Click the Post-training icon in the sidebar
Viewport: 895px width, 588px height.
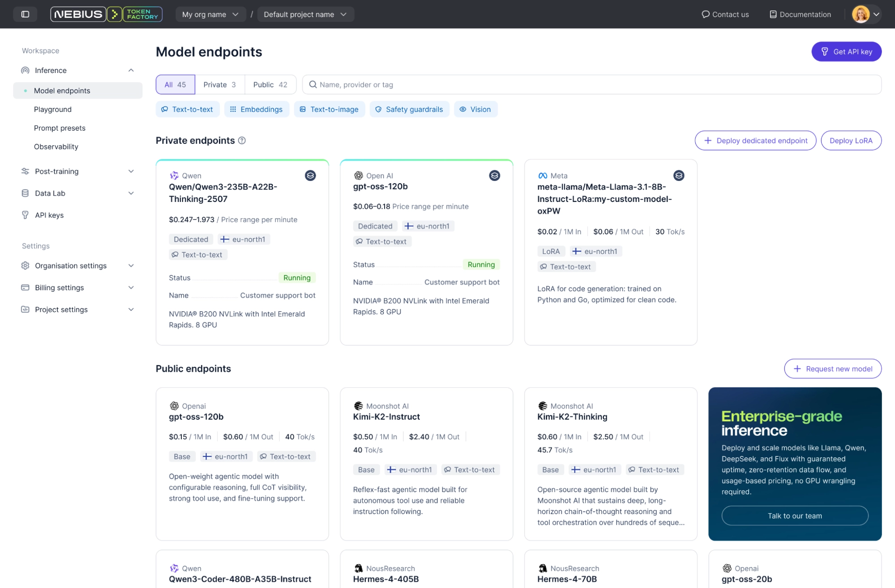pyautogui.click(x=25, y=171)
